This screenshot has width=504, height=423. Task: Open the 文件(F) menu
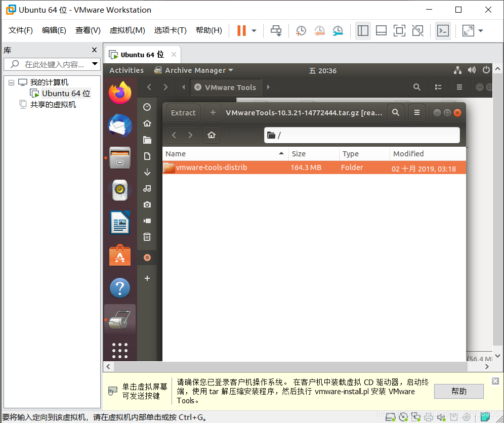[x=21, y=30]
